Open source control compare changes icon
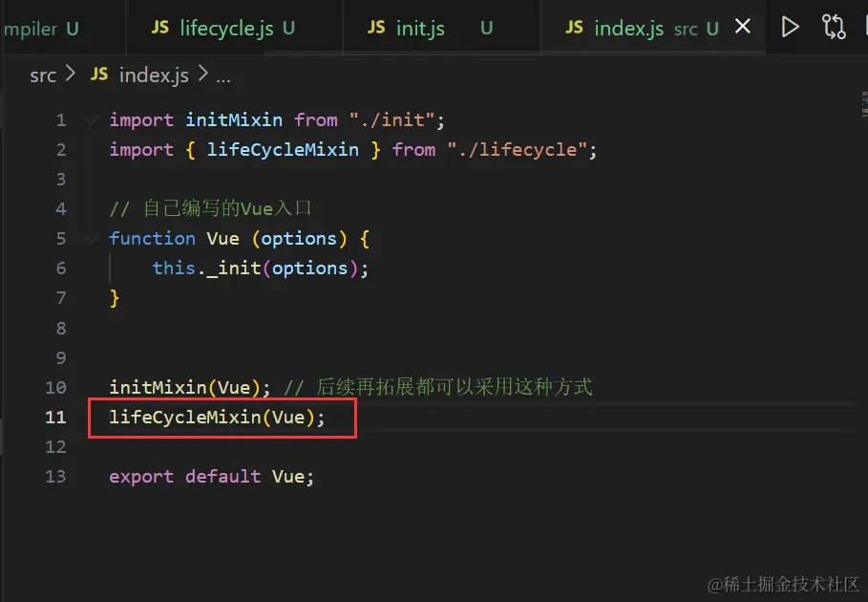Image resolution: width=868 pixels, height=602 pixels. pos(833,27)
